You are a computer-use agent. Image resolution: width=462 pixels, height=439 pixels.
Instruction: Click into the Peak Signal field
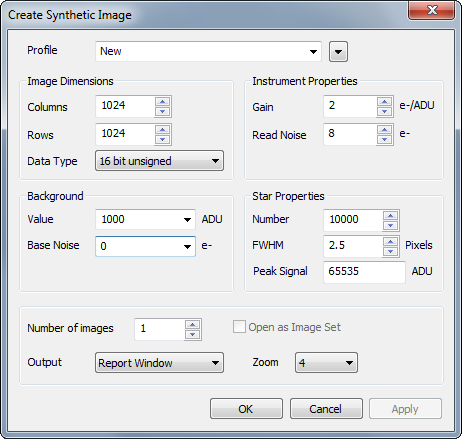[364, 272]
